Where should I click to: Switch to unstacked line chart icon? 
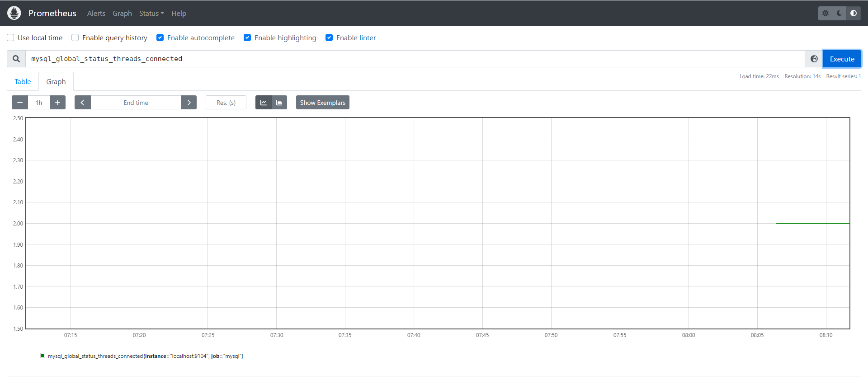click(264, 103)
